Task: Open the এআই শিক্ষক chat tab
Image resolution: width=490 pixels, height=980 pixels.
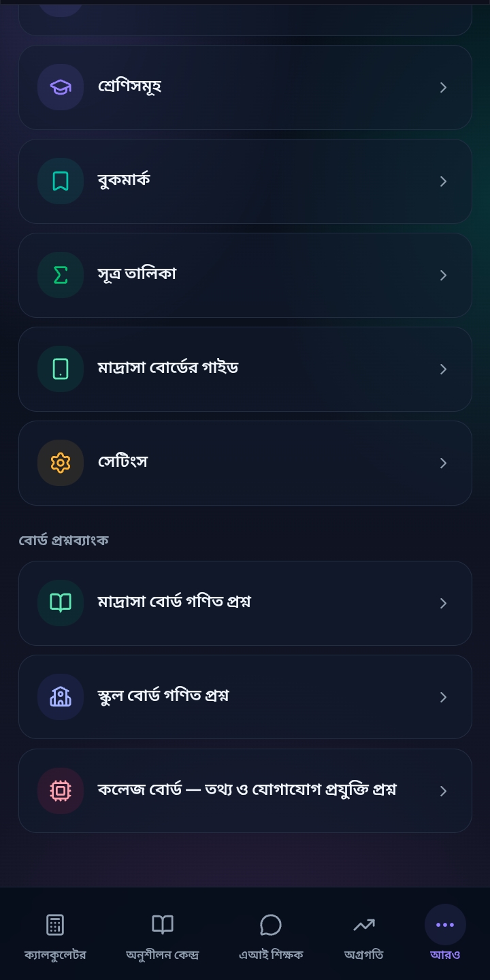Action: coord(271,935)
